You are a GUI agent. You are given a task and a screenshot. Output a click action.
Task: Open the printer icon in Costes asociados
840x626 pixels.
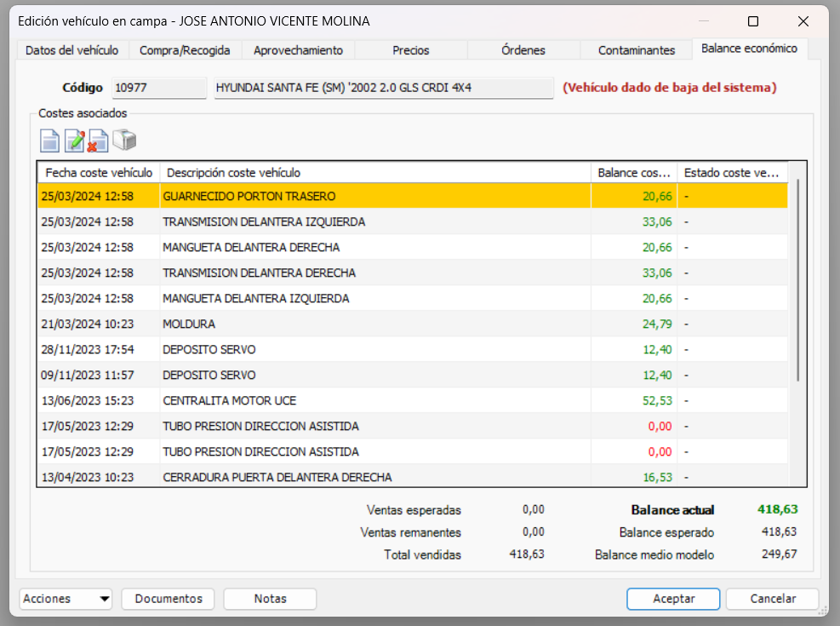coord(126,140)
